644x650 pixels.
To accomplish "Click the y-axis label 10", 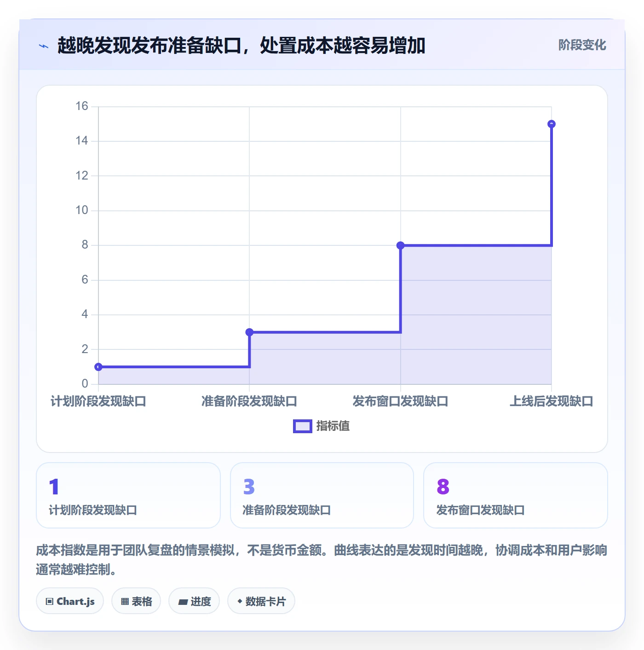I will pyautogui.click(x=82, y=210).
